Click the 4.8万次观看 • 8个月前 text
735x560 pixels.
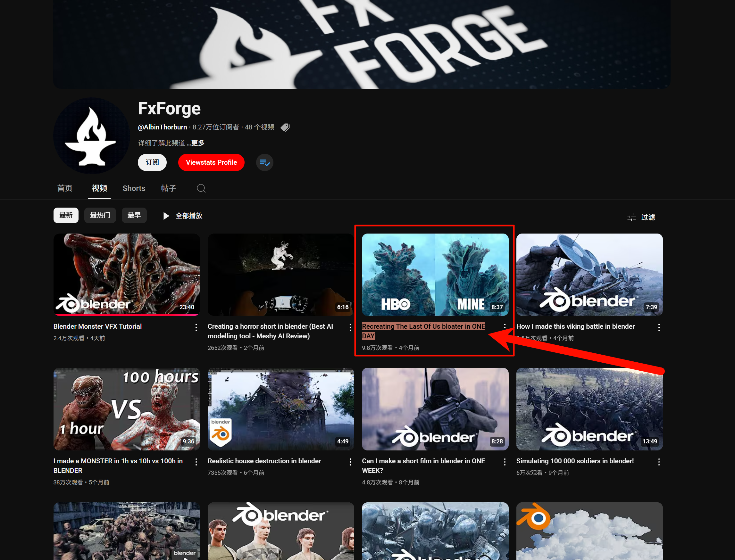390,482
